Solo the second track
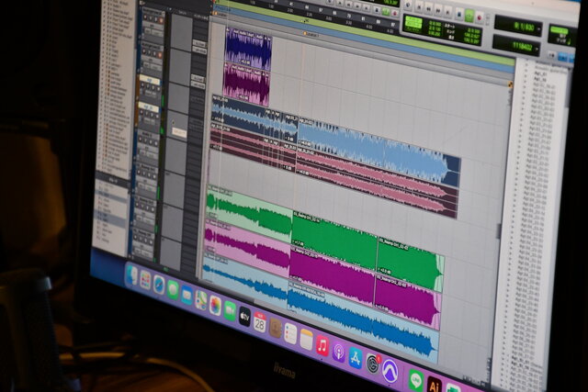Image resolution: width=588 pixels, height=392 pixels. [154, 53]
